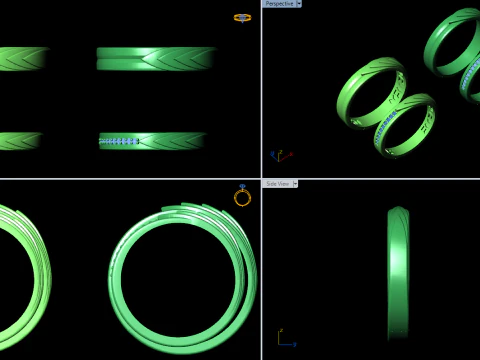Click the Perspective viewport title label

tap(279, 4)
